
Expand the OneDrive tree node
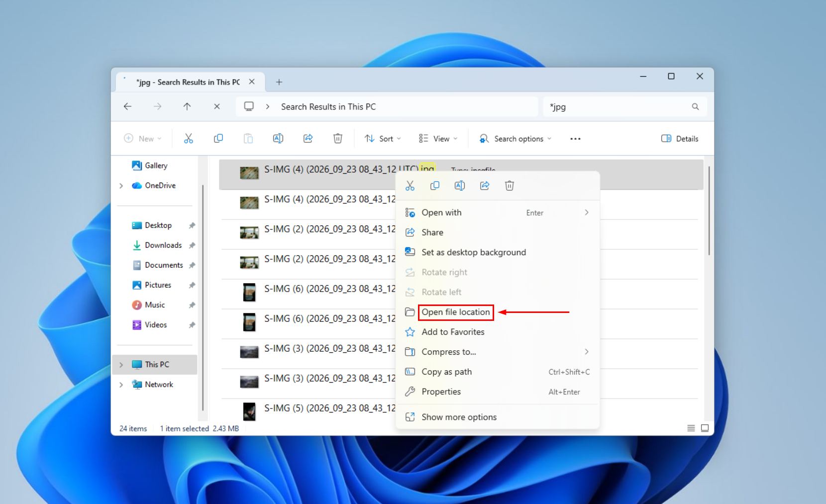point(121,186)
